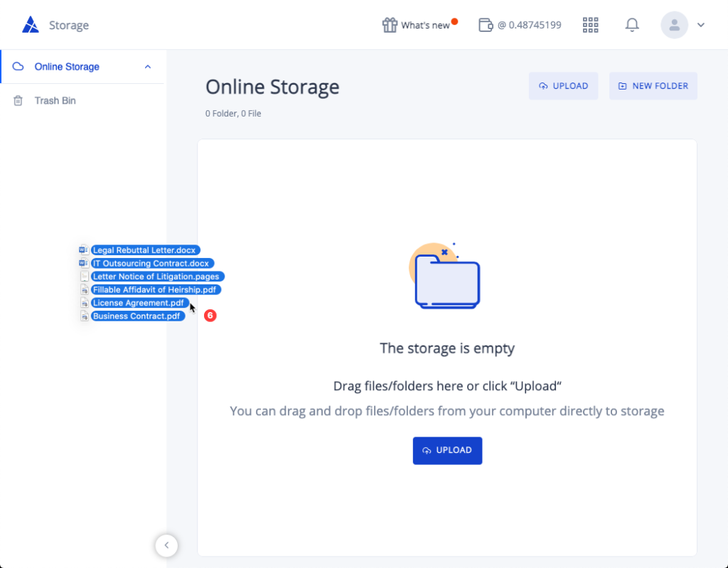Click the pages icon beside Letter Notice
728x568 pixels.
pos(85,277)
